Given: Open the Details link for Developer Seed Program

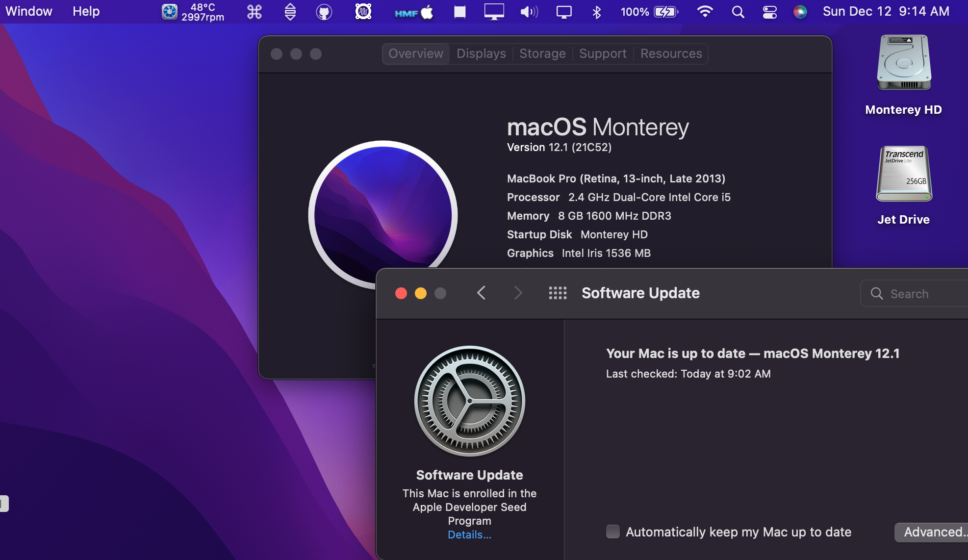Looking at the screenshot, I should click(x=469, y=535).
